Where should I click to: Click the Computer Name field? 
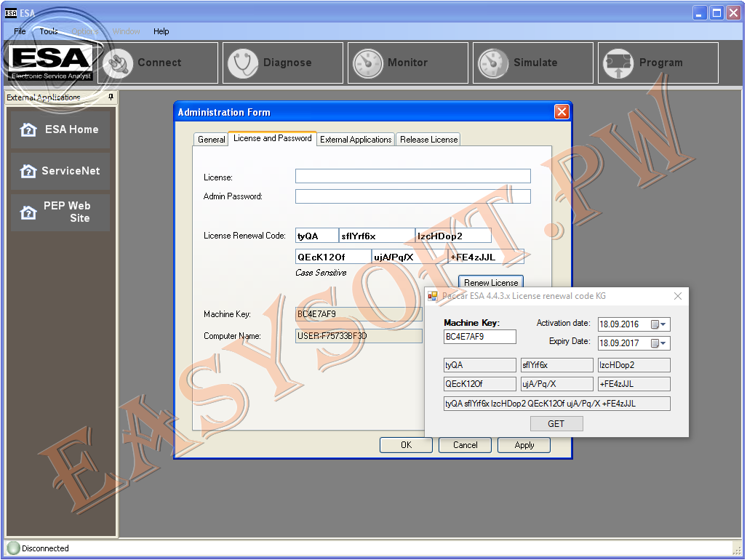(x=359, y=336)
